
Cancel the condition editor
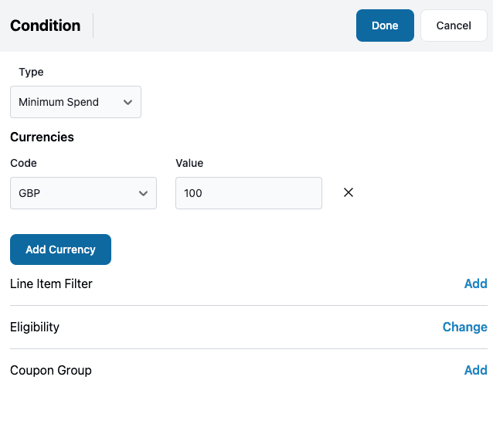tap(454, 25)
